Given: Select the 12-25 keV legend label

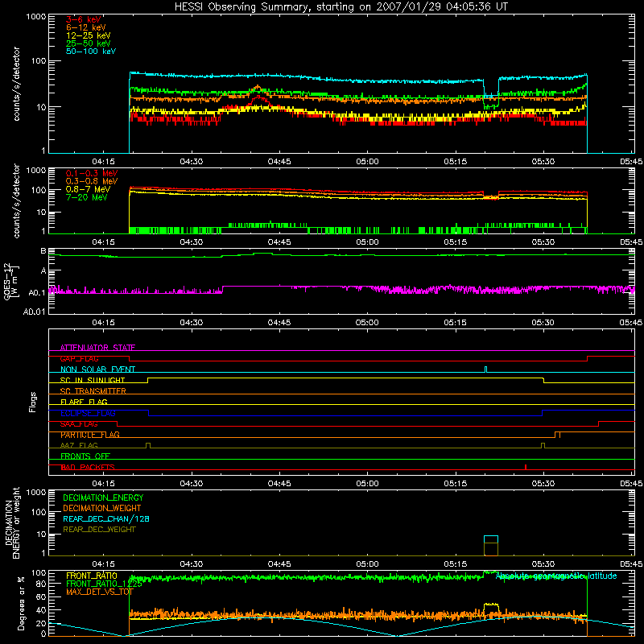Looking at the screenshot, I should 89,35.
